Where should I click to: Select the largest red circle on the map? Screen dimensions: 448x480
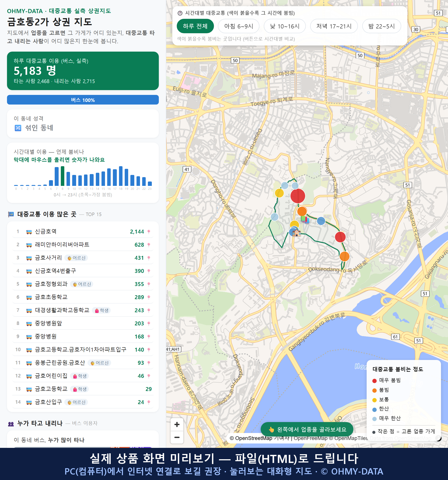297,196
